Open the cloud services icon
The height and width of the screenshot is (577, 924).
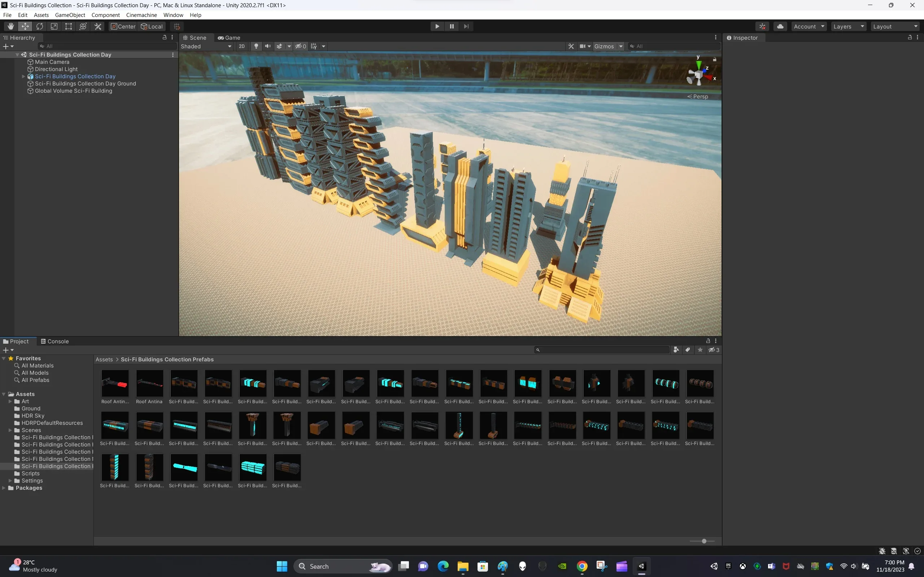point(780,26)
